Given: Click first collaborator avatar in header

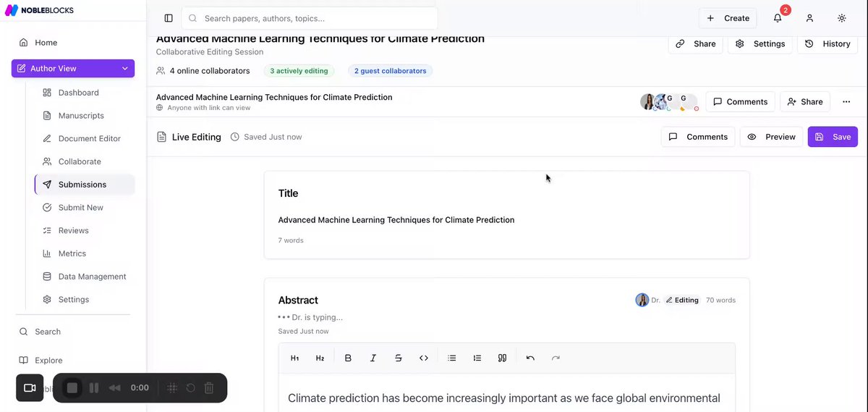Looking at the screenshot, I should (x=648, y=102).
